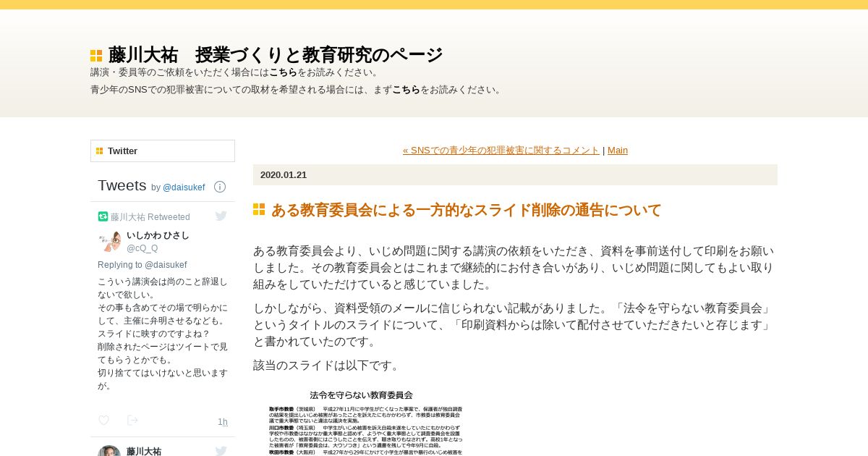
Task: Click the 藤川大祐 Retweeted label
Action: point(150,217)
